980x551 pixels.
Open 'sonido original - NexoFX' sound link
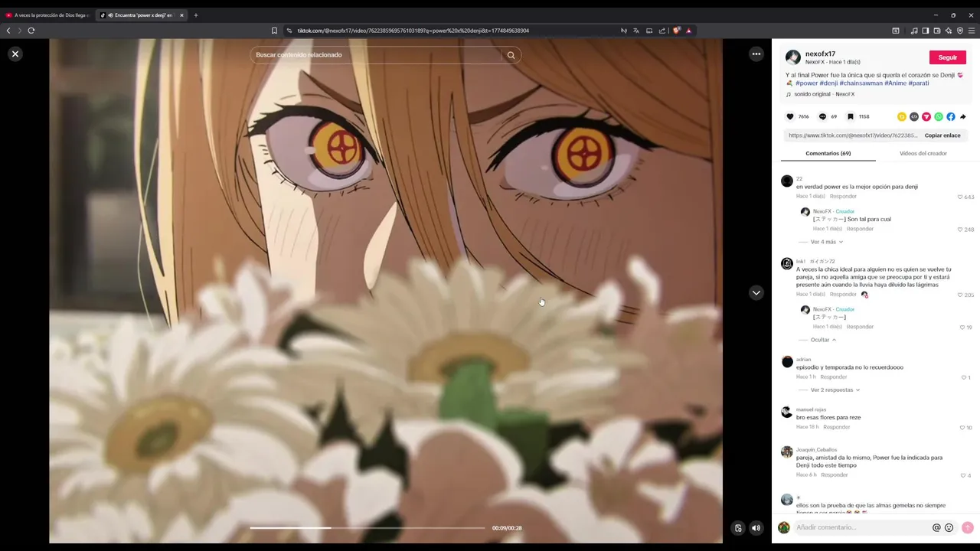[x=824, y=94]
